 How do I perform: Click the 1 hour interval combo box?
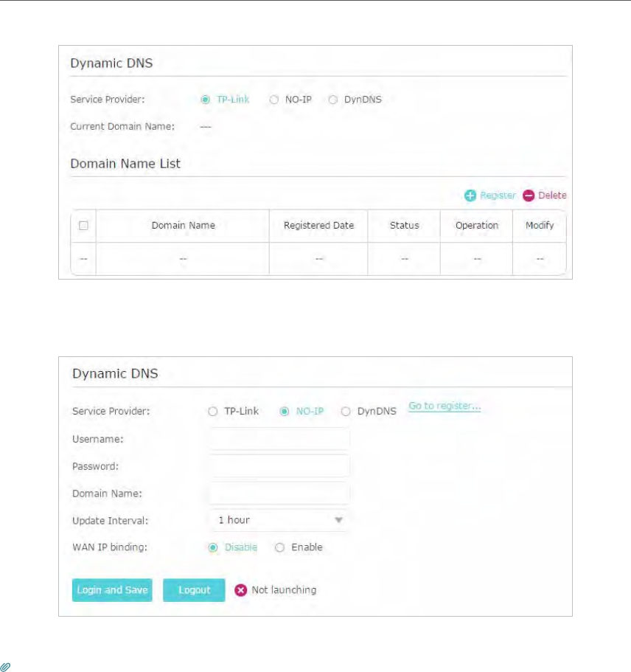point(279,520)
